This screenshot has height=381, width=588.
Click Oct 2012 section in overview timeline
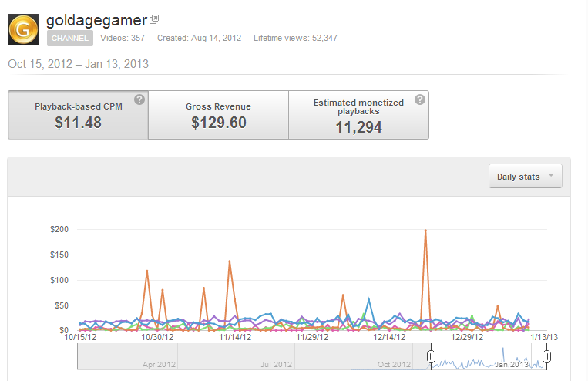click(354, 356)
